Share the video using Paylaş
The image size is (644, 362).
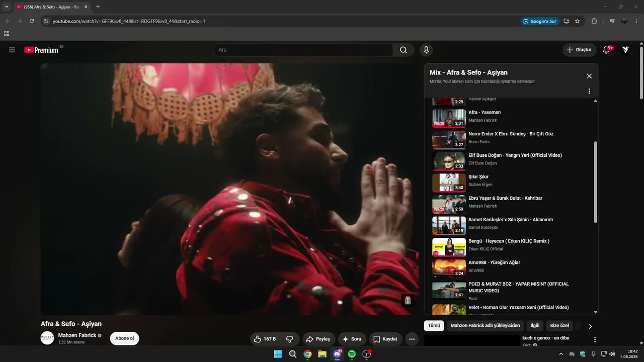click(318, 339)
